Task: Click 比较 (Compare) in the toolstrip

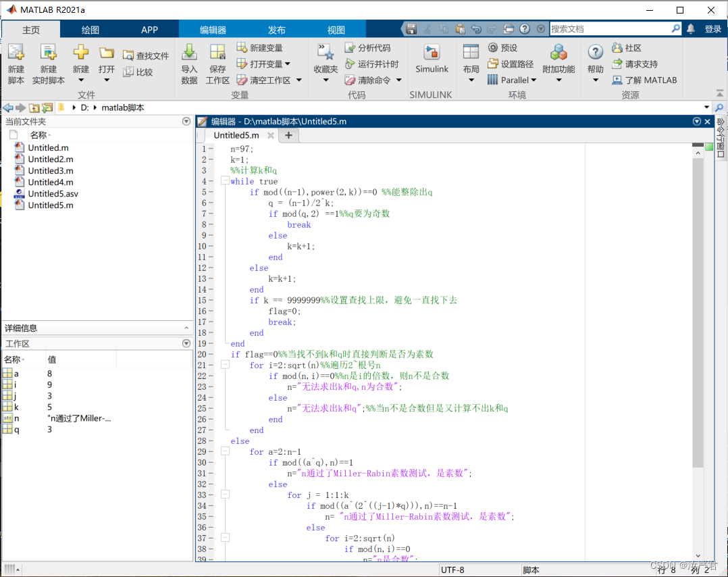Action: pyautogui.click(x=138, y=72)
